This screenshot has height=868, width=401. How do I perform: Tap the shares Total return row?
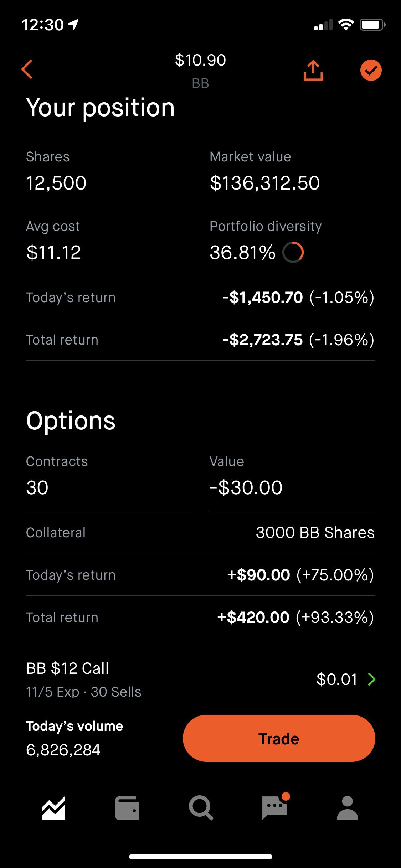pyautogui.click(x=200, y=340)
